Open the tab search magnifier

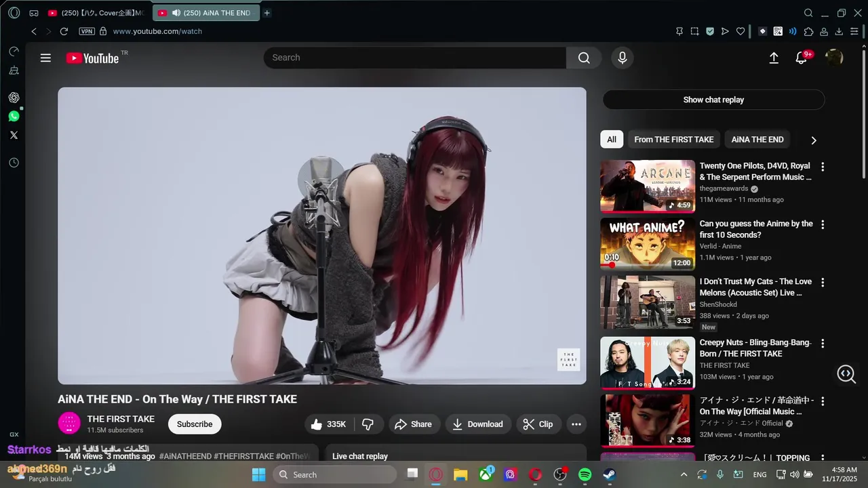click(808, 13)
